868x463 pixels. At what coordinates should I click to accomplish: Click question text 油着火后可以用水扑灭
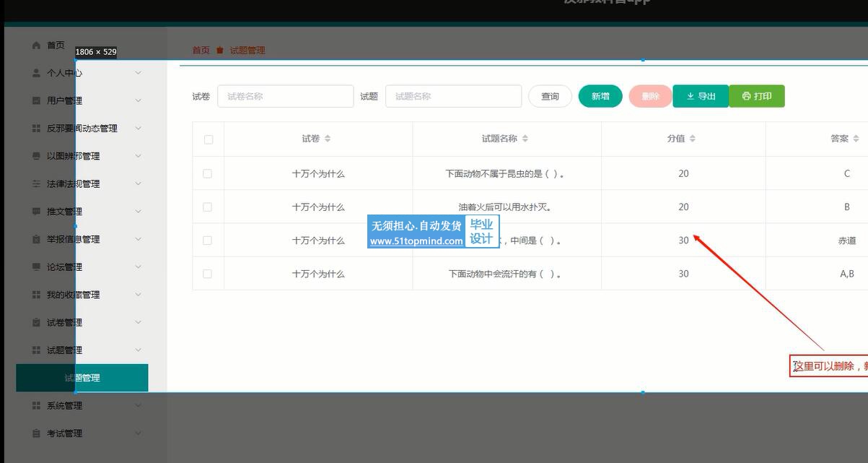click(505, 207)
